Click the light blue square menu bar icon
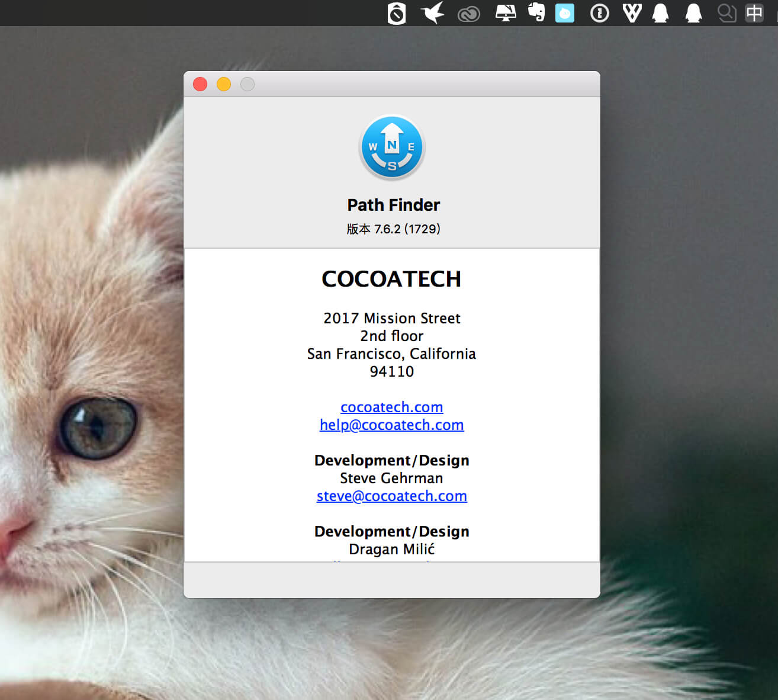Image resolution: width=778 pixels, height=700 pixels. pyautogui.click(x=565, y=13)
